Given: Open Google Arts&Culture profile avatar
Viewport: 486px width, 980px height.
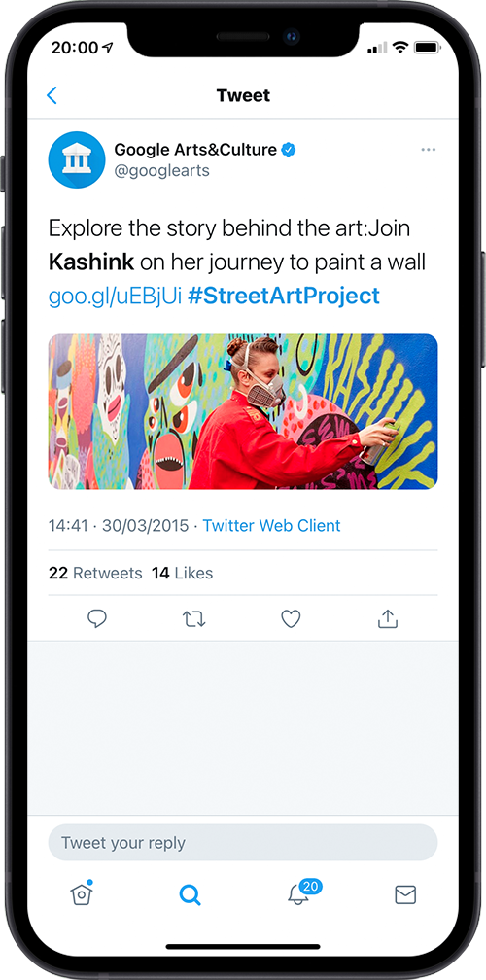Looking at the screenshot, I should 77,159.
